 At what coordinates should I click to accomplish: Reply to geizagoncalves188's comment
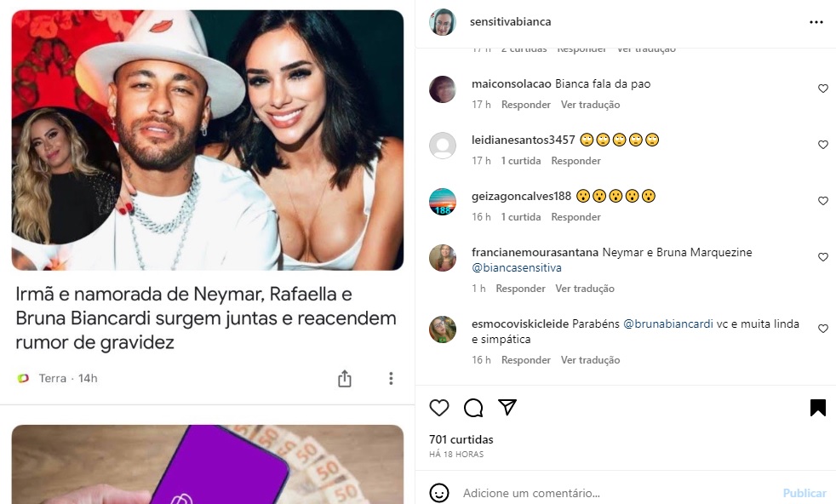[575, 217]
